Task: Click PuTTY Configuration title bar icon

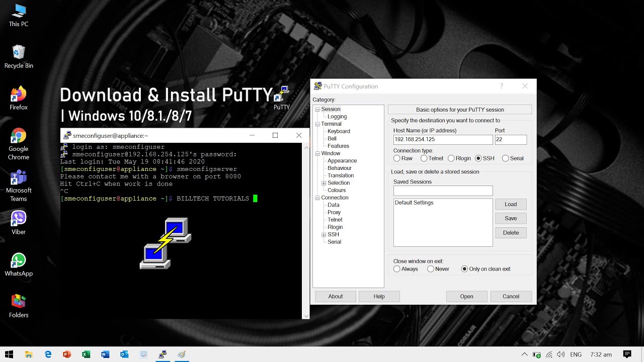Action: pos(317,86)
